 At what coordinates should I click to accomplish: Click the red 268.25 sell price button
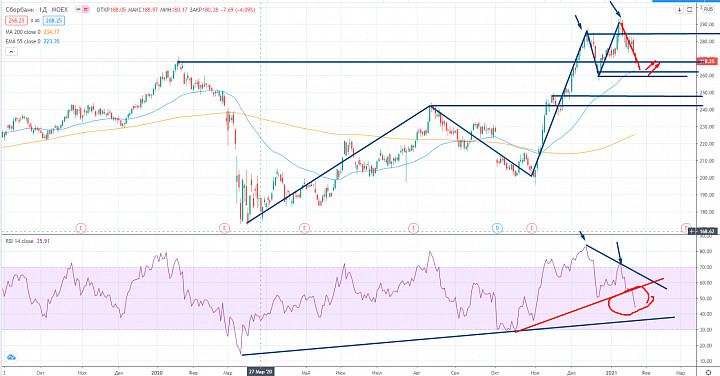click(16, 21)
